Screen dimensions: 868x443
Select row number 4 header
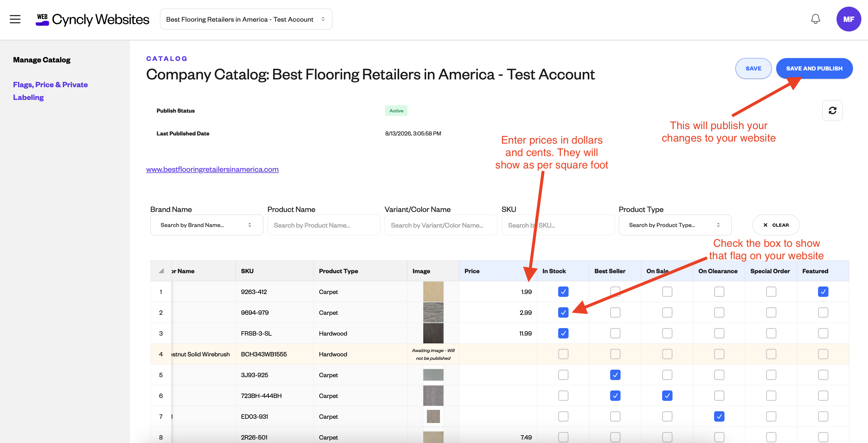click(x=161, y=354)
